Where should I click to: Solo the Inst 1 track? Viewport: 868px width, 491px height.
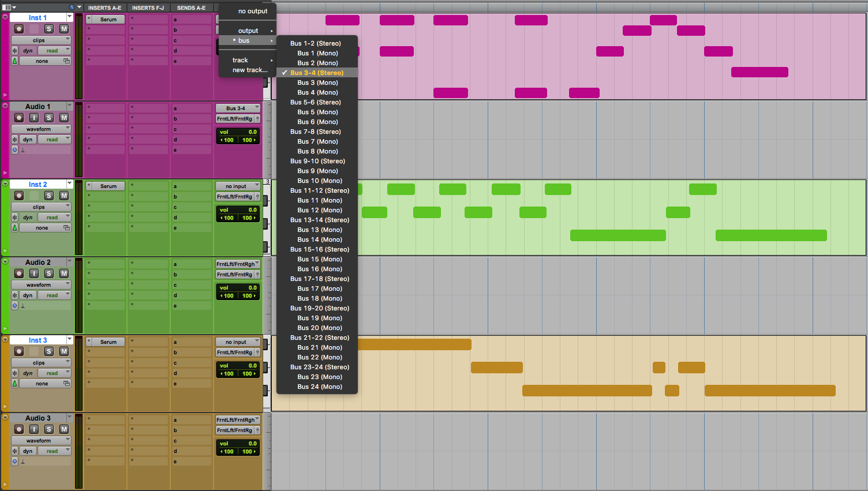point(49,29)
